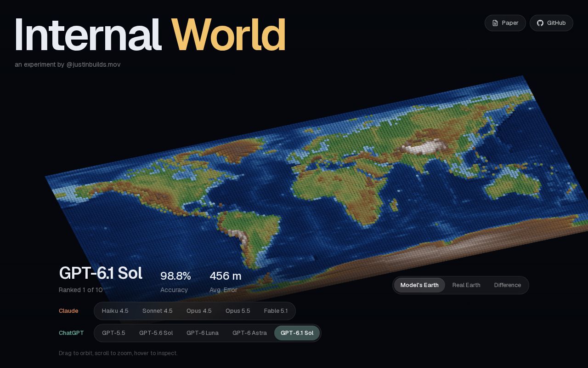Click the Accuracy label
Screen dimensions: 588x368
[x=174, y=290]
